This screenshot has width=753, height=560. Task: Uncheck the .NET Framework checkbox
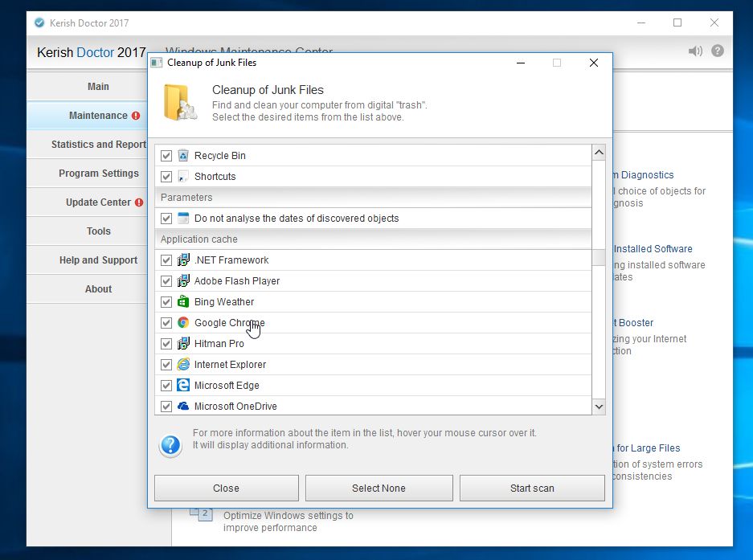coord(166,260)
